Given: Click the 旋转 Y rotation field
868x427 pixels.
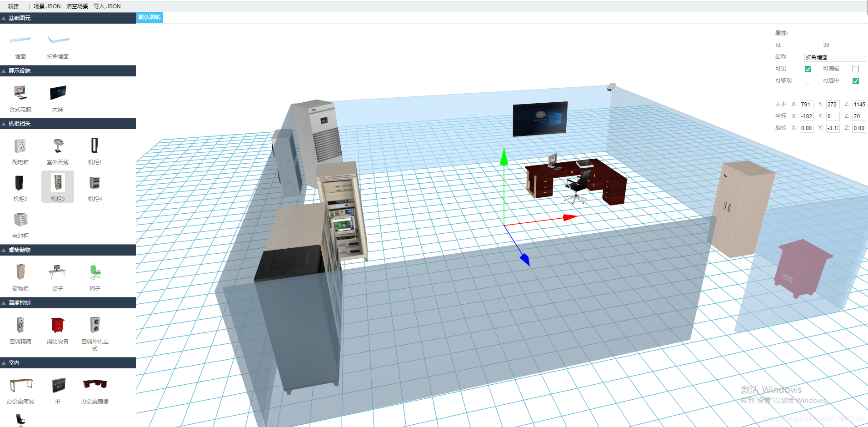Looking at the screenshot, I should tap(833, 128).
